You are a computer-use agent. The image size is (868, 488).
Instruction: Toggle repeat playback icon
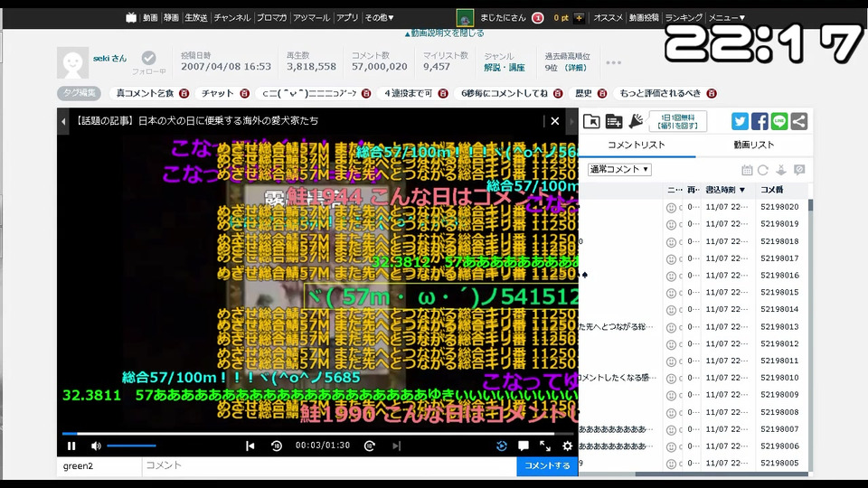click(x=502, y=446)
